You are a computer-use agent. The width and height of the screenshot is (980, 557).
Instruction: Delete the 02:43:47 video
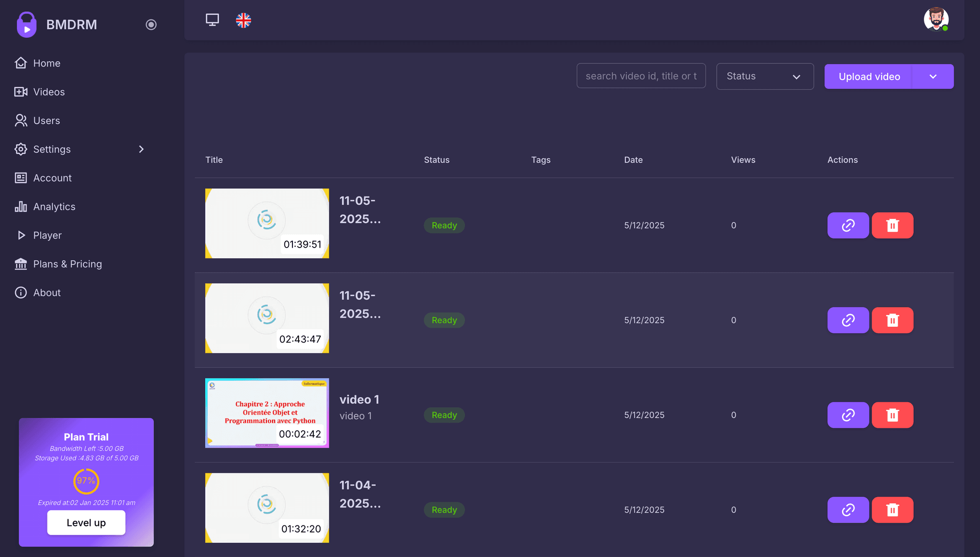point(892,320)
